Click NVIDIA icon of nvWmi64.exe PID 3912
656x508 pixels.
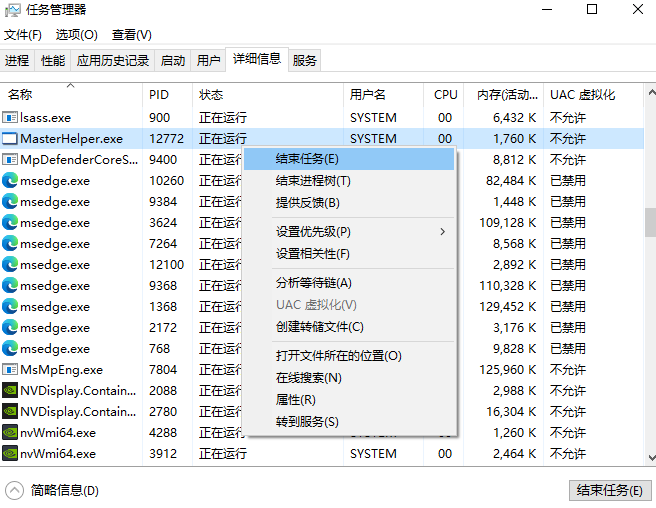[10, 454]
